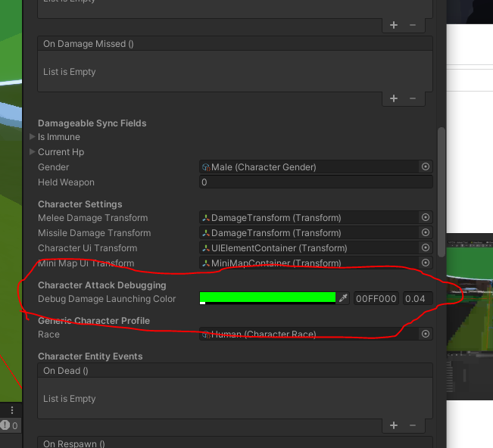The height and width of the screenshot is (448, 493).
Task: Edit the 0.04 alpha value field
Action: tap(418, 298)
